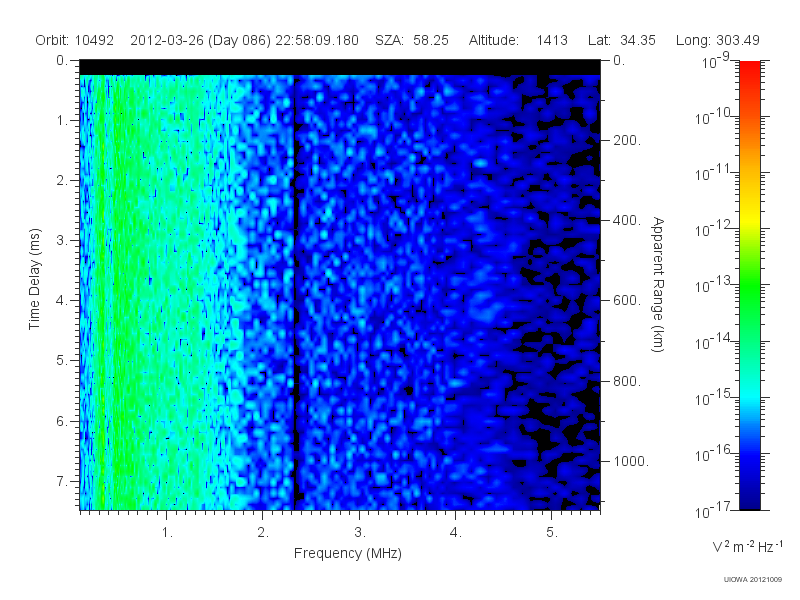Image resolution: width=800 pixels, height=600 pixels.
Task: Click the 1. tick label on frequency axis
Action: point(167,532)
